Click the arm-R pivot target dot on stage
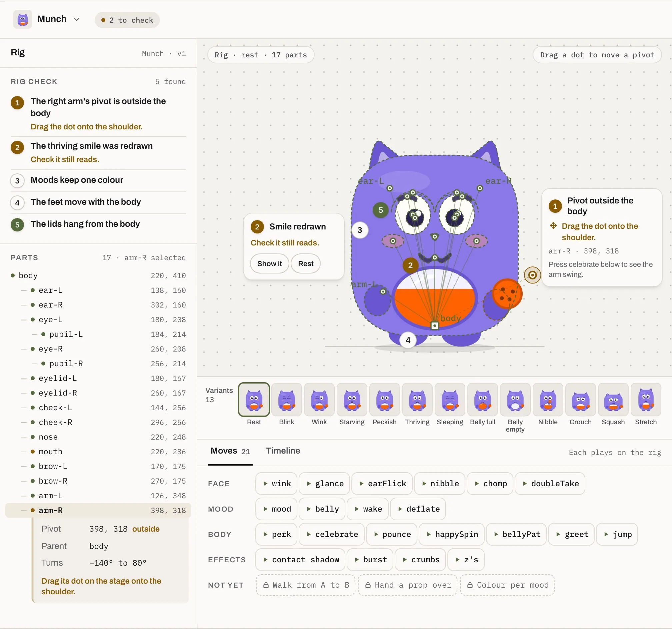The image size is (672, 629). pyautogui.click(x=532, y=275)
